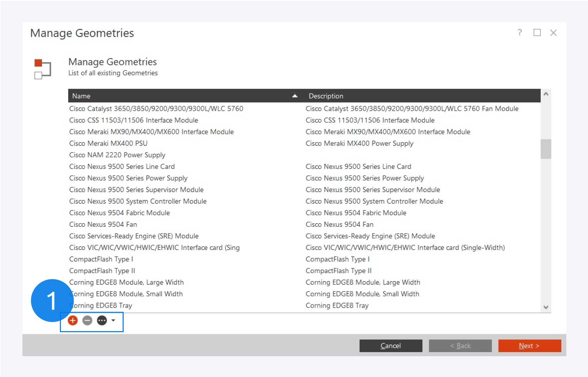Viewport: 588px width, 377px height.
Task: Click the help question mark icon
Action: coord(520,33)
